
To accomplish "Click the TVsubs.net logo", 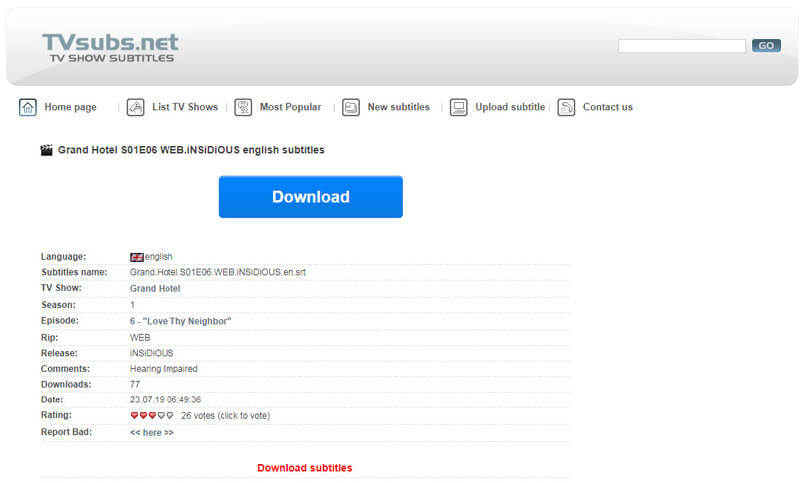I will click(110, 47).
